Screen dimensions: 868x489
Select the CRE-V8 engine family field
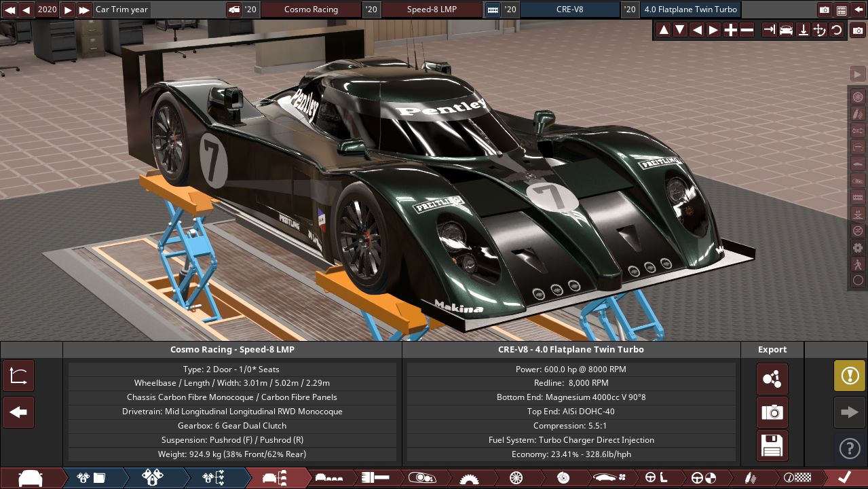coord(569,10)
